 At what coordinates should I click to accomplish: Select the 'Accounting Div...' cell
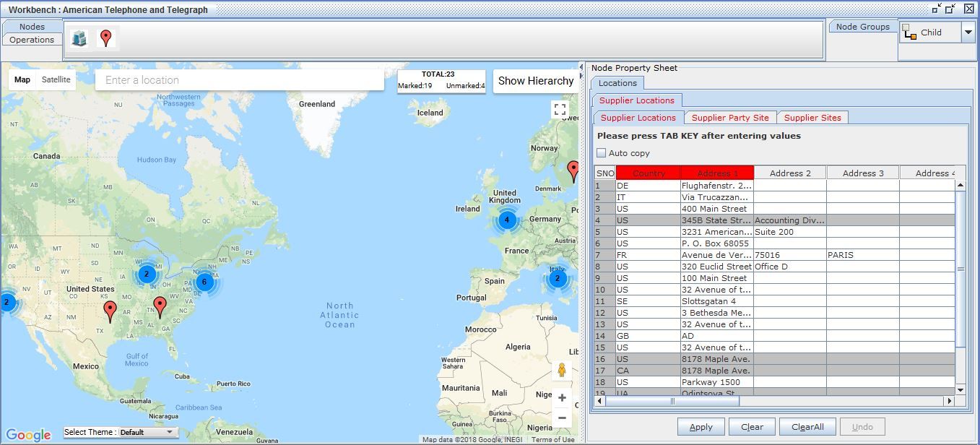(x=790, y=220)
